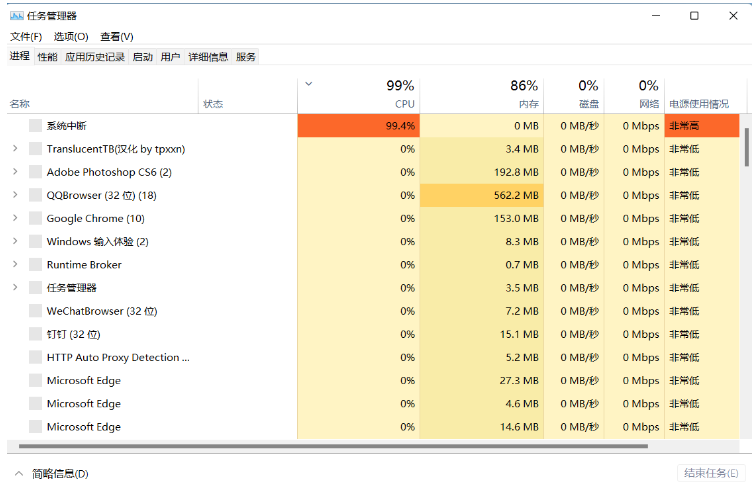Select the Runtime Broker process name
Image resolution: width=755 pixels, height=485 pixels.
pos(84,264)
